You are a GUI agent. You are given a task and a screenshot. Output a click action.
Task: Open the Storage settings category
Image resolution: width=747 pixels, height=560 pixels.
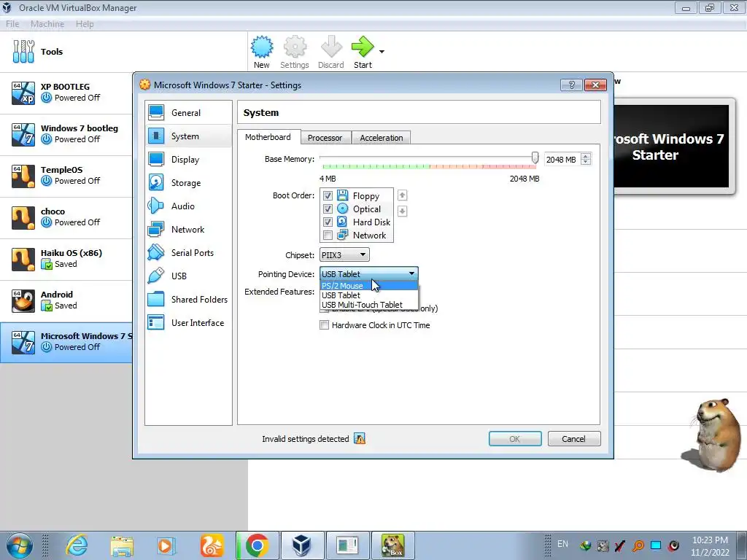(188, 183)
